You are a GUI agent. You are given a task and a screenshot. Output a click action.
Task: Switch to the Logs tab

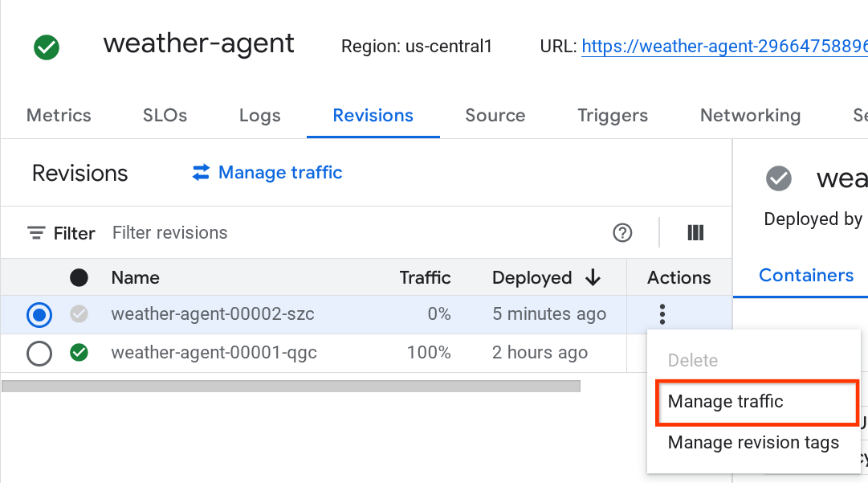point(259,116)
